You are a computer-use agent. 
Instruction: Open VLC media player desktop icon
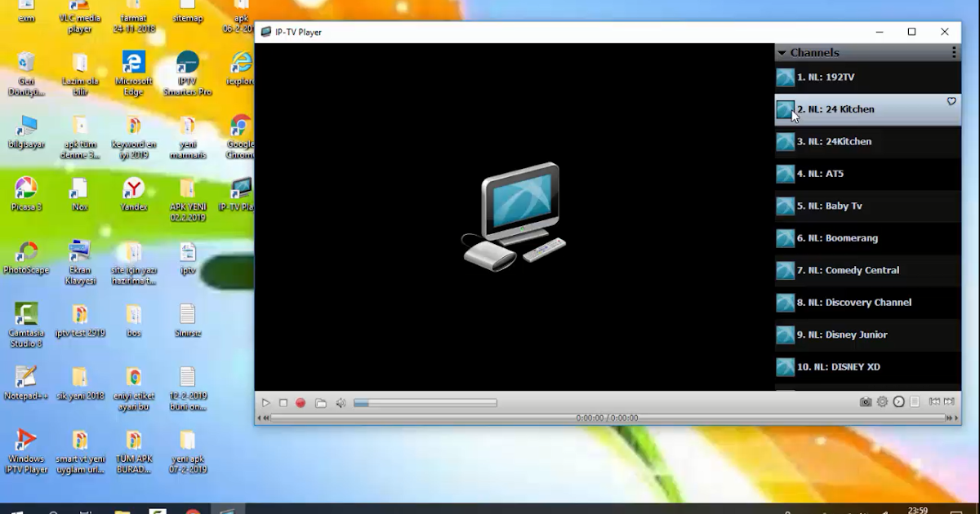pyautogui.click(x=80, y=17)
